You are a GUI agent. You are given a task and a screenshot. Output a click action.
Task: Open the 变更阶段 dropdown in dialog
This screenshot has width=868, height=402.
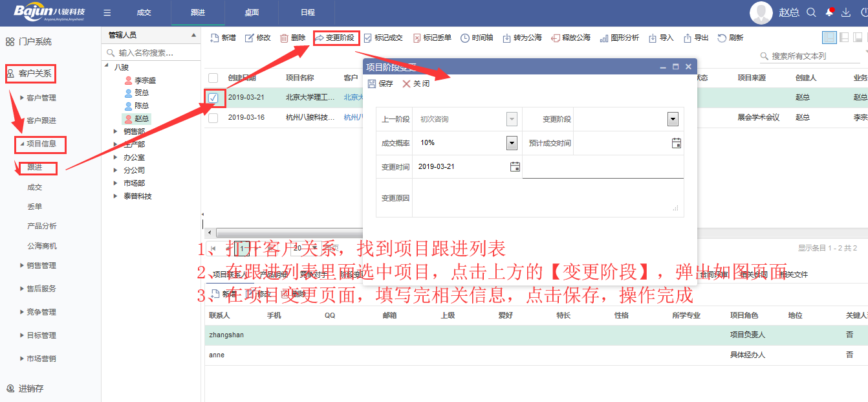coord(673,119)
